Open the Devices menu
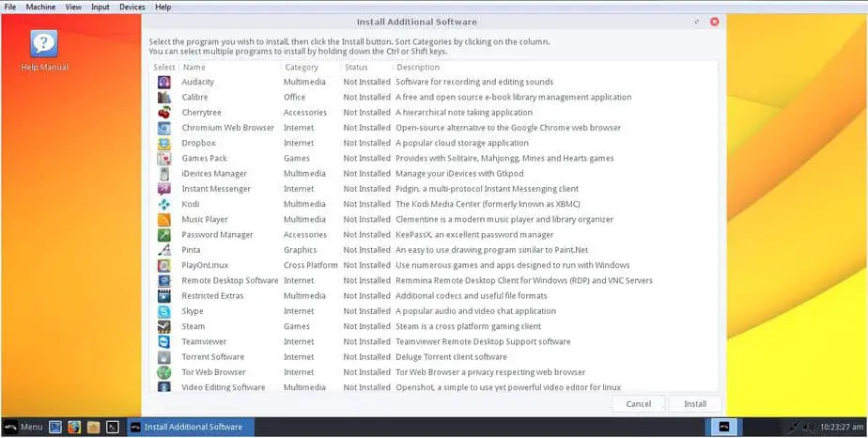Screen dimensions: 868x438 [x=132, y=8]
